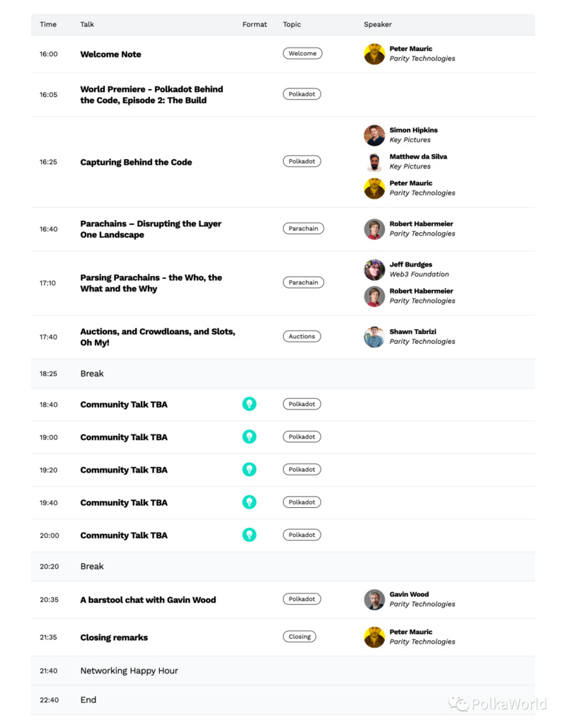Click Jeff Burdges' avatar photo

[374, 270]
